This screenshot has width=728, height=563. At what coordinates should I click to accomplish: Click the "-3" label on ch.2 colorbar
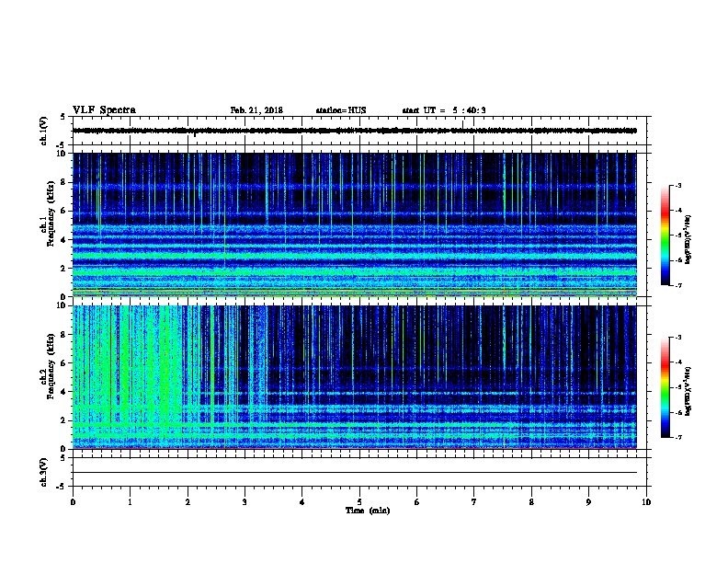click(x=677, y=338)
